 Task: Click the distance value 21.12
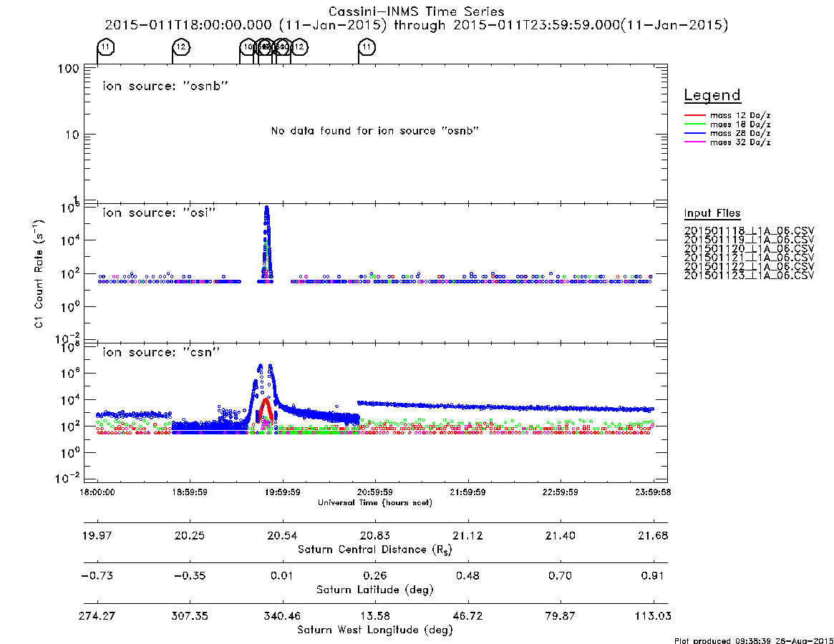click(x=467, y=535)
